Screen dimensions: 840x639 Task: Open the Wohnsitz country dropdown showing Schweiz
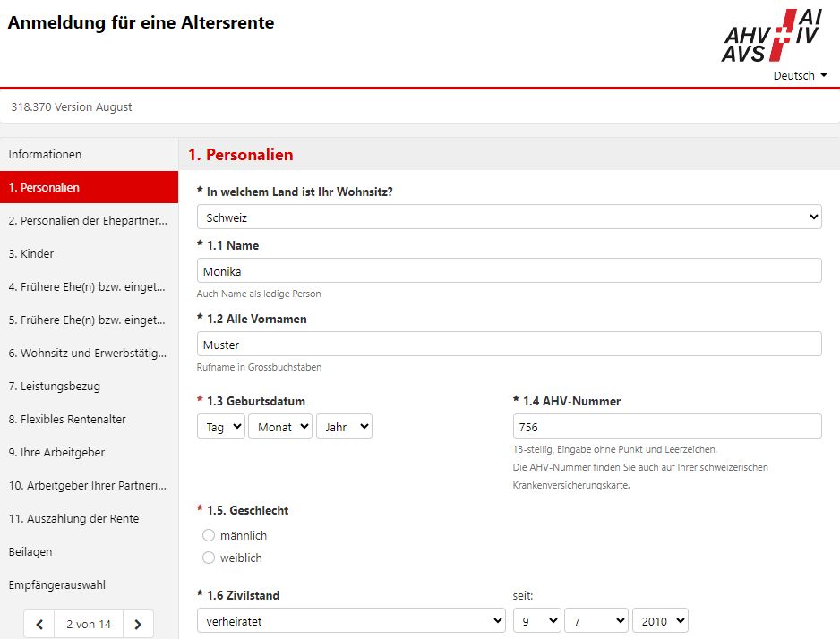pos(509,217)
